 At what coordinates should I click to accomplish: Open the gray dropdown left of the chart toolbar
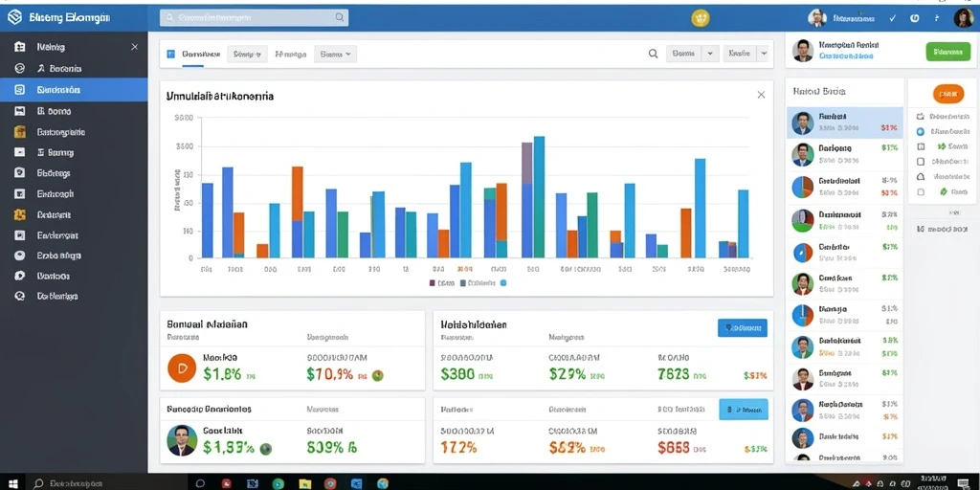(335, 55)
